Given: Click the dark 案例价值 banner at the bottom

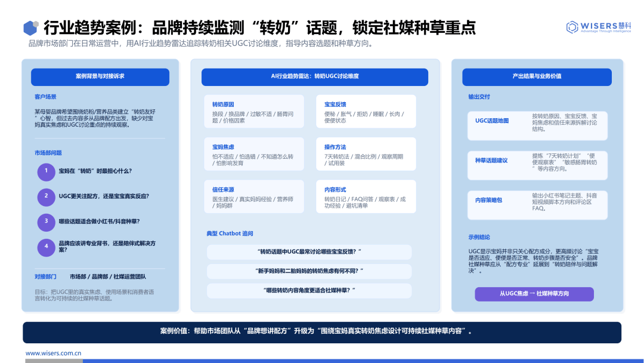Looking at the screenshot, I should 322,332.
